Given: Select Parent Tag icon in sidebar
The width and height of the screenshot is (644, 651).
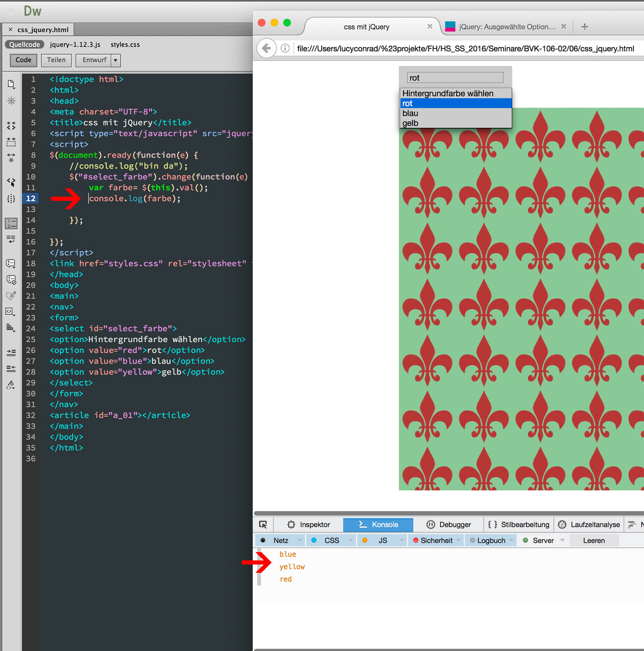Looking at the screenshot, I should click(11, 182).
